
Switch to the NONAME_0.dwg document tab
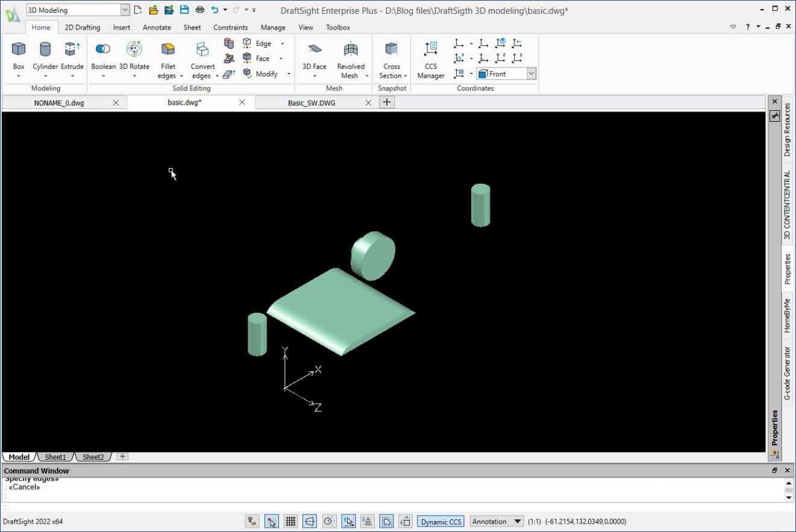pyautogui.click(x=59, y=102)
